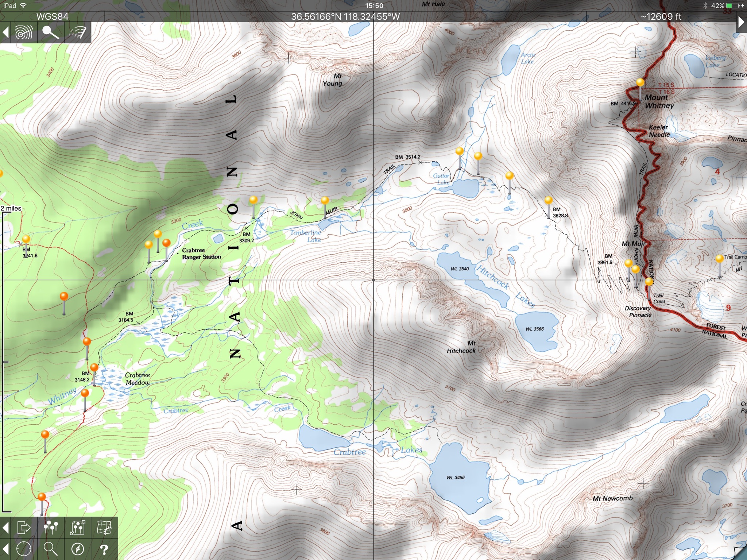Tap the coordinates readout 36.56166°N
Viewport: 747px width, 560px height.
coord(345,17)
